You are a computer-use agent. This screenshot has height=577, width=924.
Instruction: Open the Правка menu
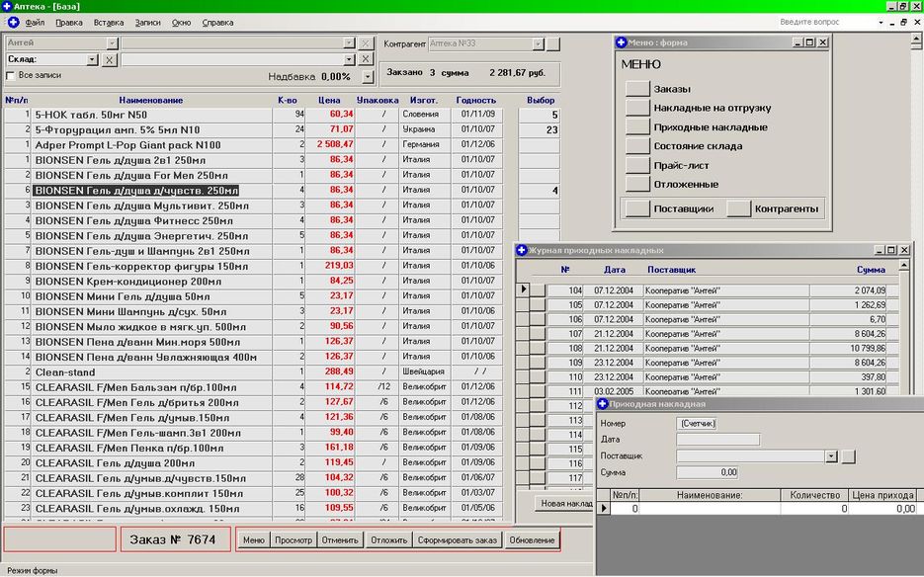[69, 23]
